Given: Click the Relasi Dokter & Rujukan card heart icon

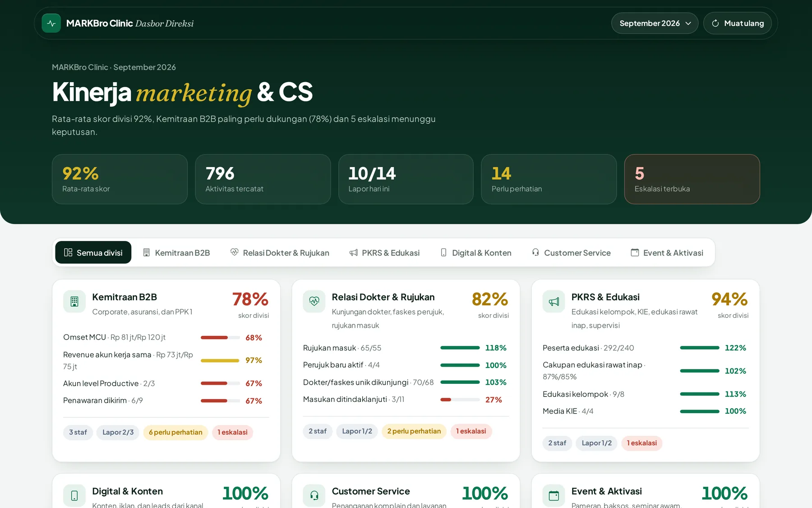Looking at the screenshot, I should click(314, 301).
